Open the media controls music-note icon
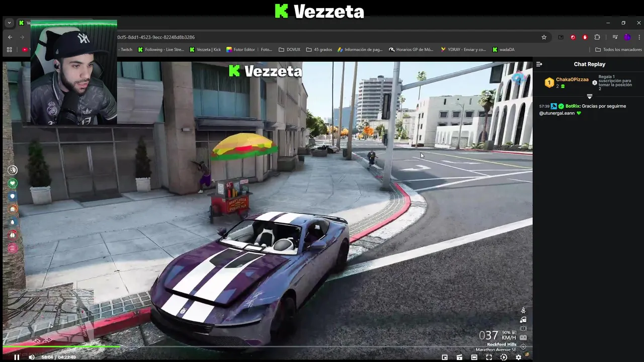 [x=615, y=37]
